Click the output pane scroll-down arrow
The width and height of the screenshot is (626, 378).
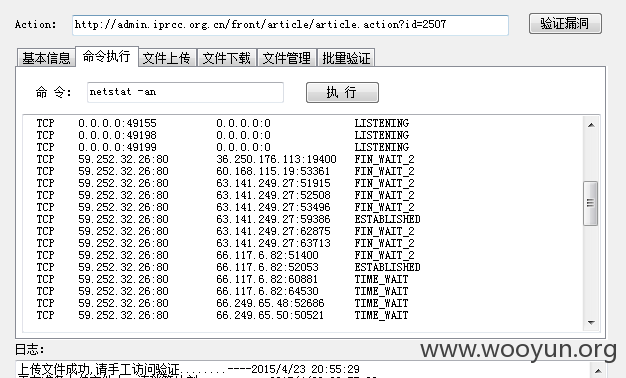[591, 323]
